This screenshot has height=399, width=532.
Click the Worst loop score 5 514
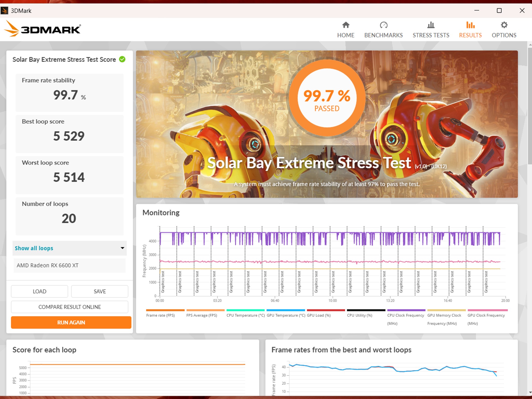pyautogui.click(x=69, y=177)
